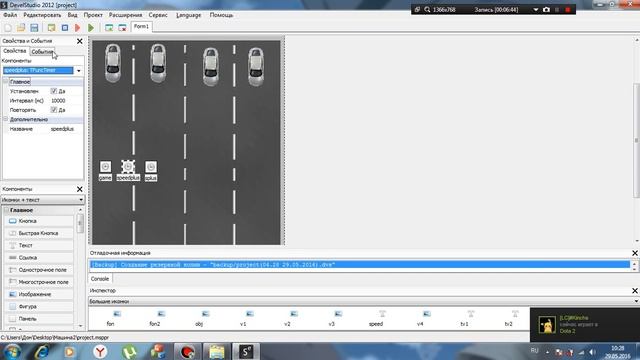
Task: Click the orange Debug run arrow
Action: pyautogui.click(x=78, y=28)
